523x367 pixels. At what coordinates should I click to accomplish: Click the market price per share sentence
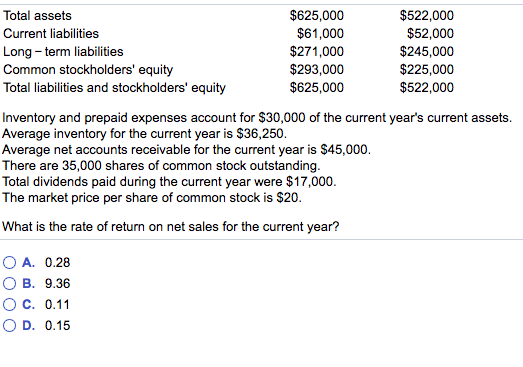pos(152,198)
